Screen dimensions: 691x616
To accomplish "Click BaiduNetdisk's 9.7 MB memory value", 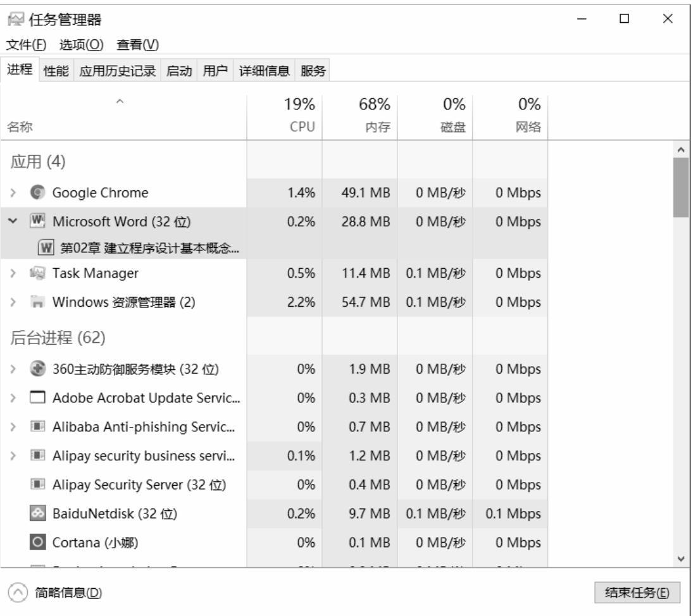I will 370,514.
